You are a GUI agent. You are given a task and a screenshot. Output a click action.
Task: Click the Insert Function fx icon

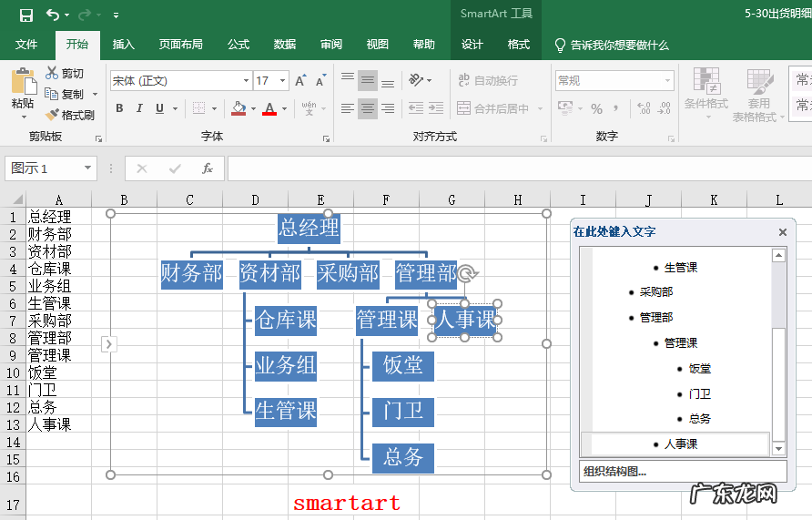(208, 168)
